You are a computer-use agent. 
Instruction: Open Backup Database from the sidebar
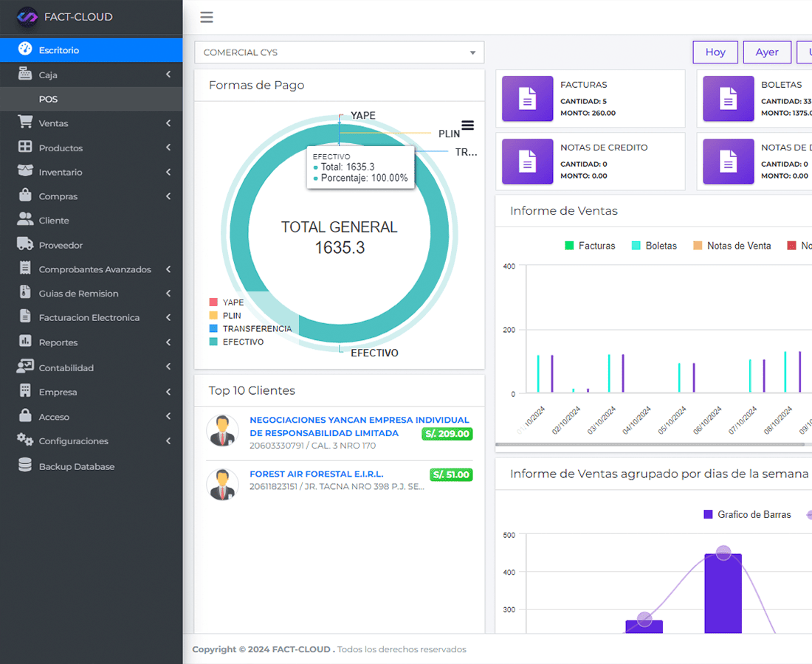[x=76, y=466]
